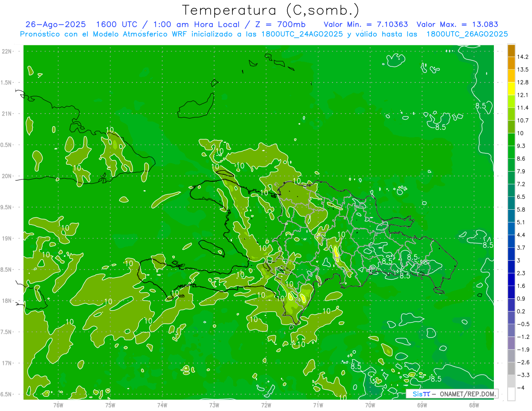Viewport: 532px width, 411px height.
Task: Click the "17N" latitude axis label
Action: pos(8,363)
